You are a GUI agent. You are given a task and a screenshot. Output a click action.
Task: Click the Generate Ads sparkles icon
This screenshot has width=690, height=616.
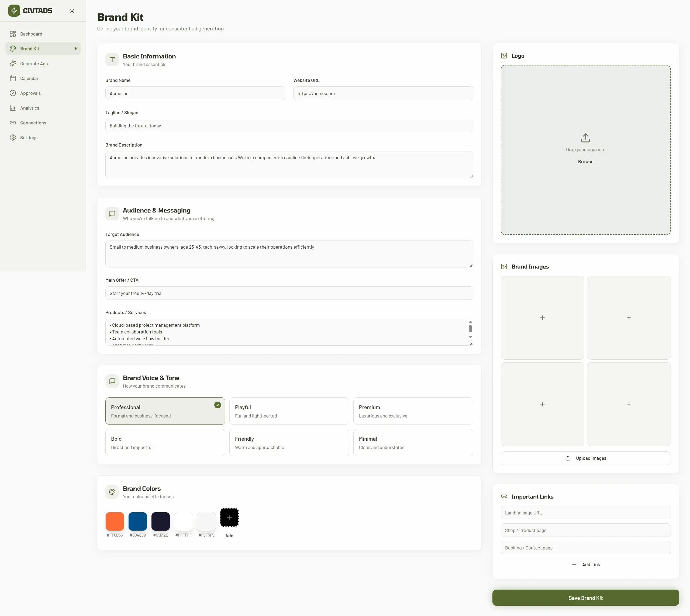point(12,63)
